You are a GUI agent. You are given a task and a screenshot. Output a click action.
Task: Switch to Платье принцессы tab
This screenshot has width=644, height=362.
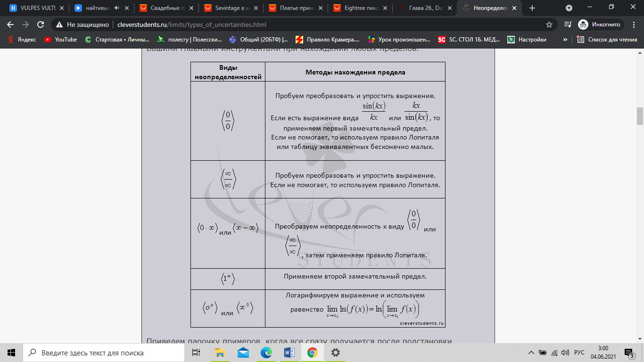pos(295,8)
